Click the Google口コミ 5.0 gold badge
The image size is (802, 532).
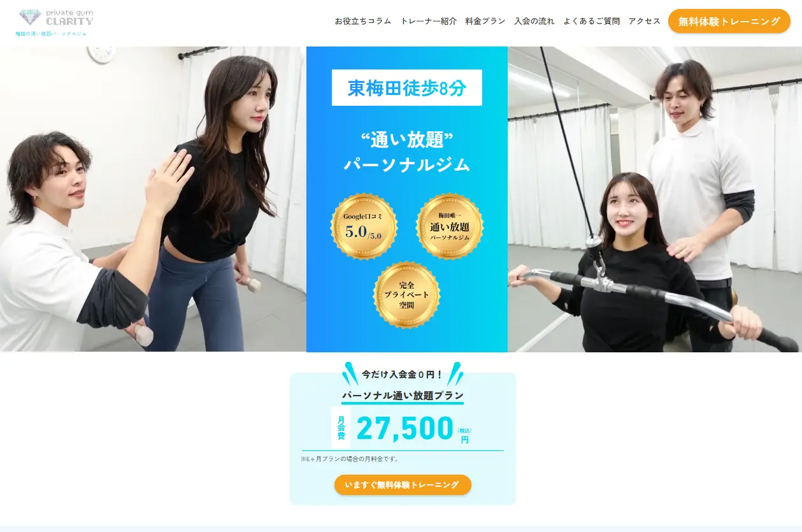[x=364, y=226]
